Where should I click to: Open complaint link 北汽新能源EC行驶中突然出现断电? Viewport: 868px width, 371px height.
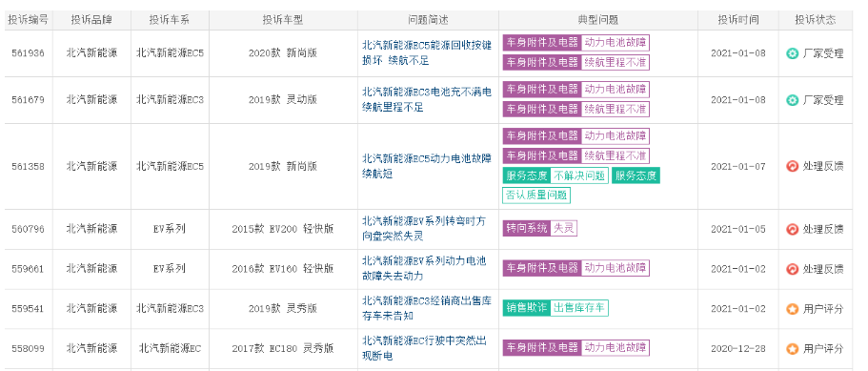tap(424, 349)
